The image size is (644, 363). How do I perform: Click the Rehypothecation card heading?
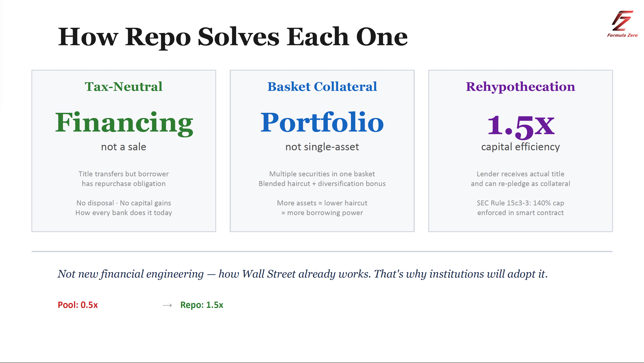pyautogui.click(x=520, y=87)
